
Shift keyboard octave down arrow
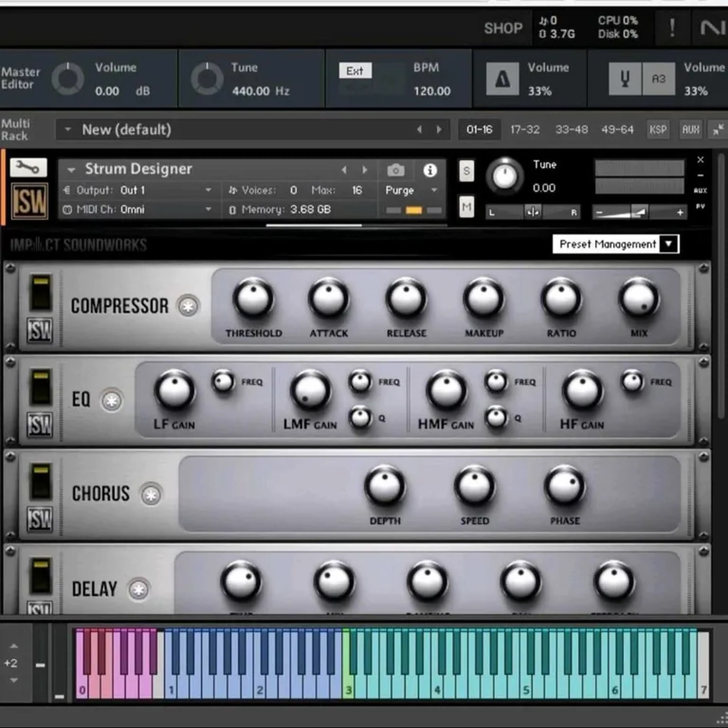click(x=14, y=681)
